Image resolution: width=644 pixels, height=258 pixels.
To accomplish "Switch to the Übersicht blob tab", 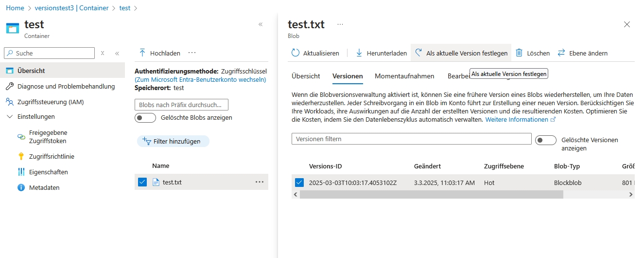I will tap(306, 76).
